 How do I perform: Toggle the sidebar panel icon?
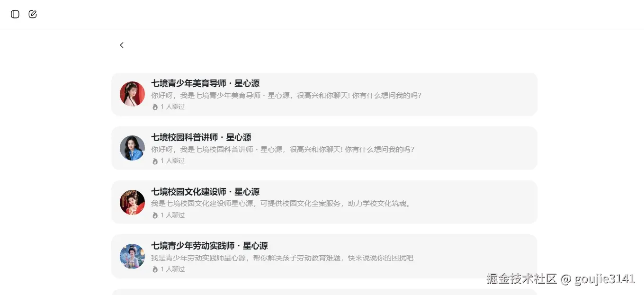pyautogui.click(x=15, y=14)
